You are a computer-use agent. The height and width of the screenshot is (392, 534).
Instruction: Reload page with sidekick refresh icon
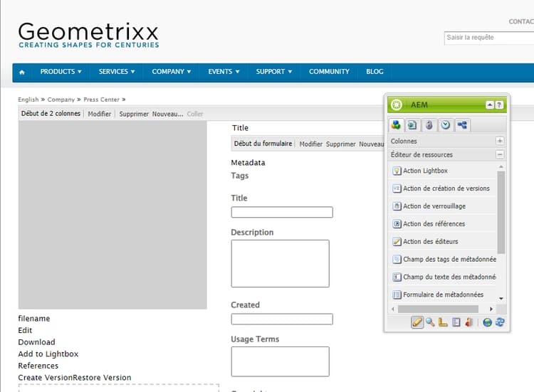[x=500, y=322]
